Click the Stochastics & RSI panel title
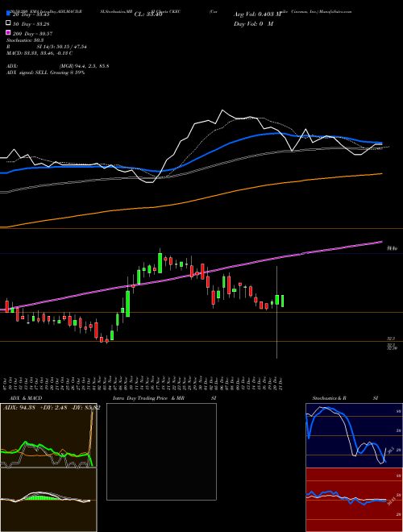Viewport: 403px width, 532px height. pos(345,398)
